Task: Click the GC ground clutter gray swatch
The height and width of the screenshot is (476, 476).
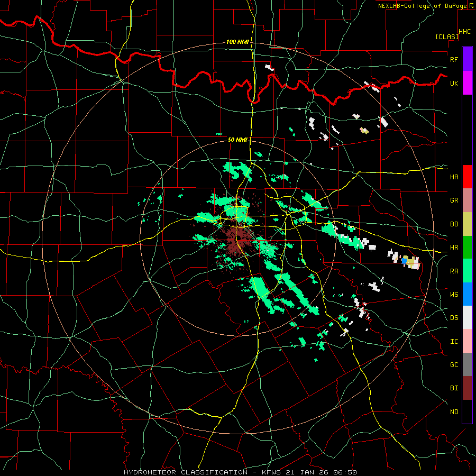Action: (x=467, y=364)
